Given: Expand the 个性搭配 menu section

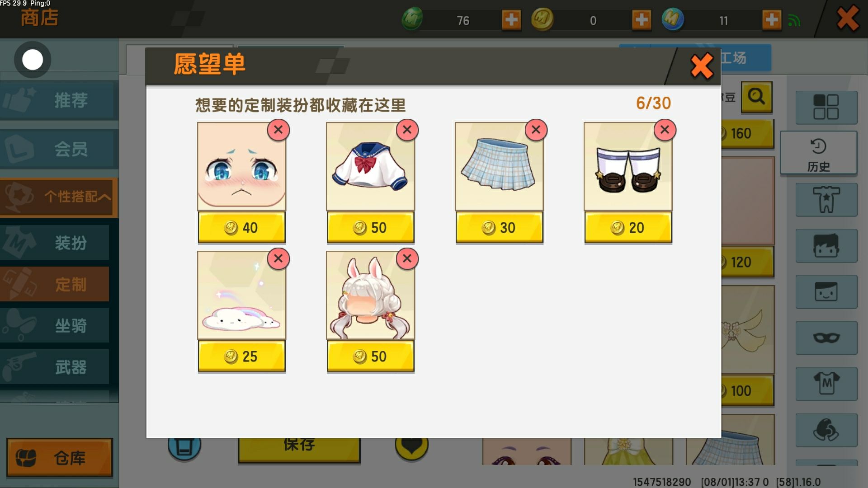Looking at the screenshot, I should [x=59, y=197].
